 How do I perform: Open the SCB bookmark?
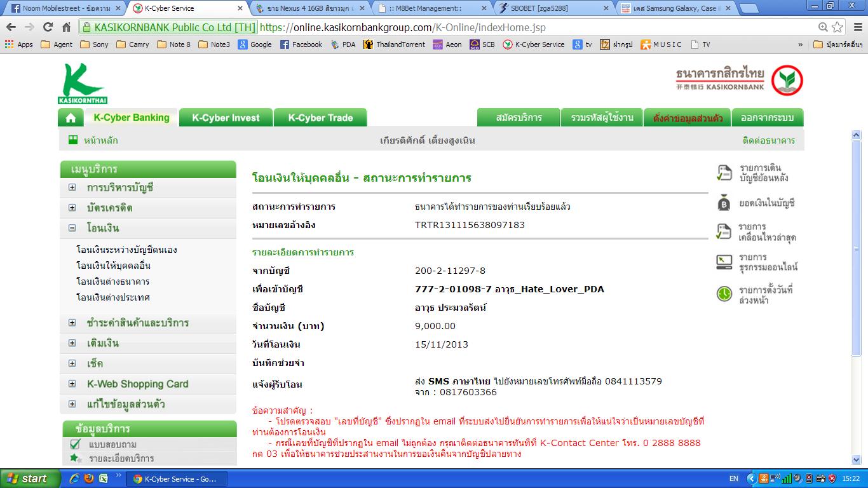(x=482, y=44)
